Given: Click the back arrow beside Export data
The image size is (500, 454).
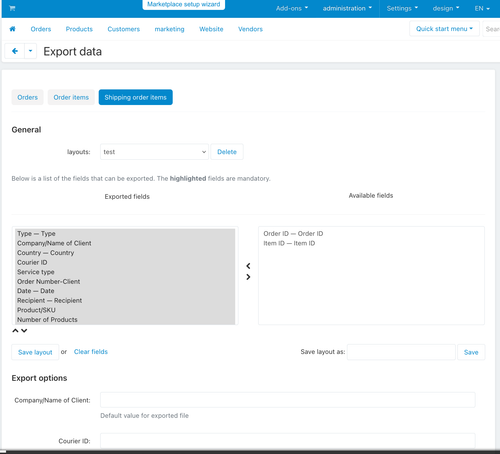Looking at the screenshot, I should pos(15,51).
